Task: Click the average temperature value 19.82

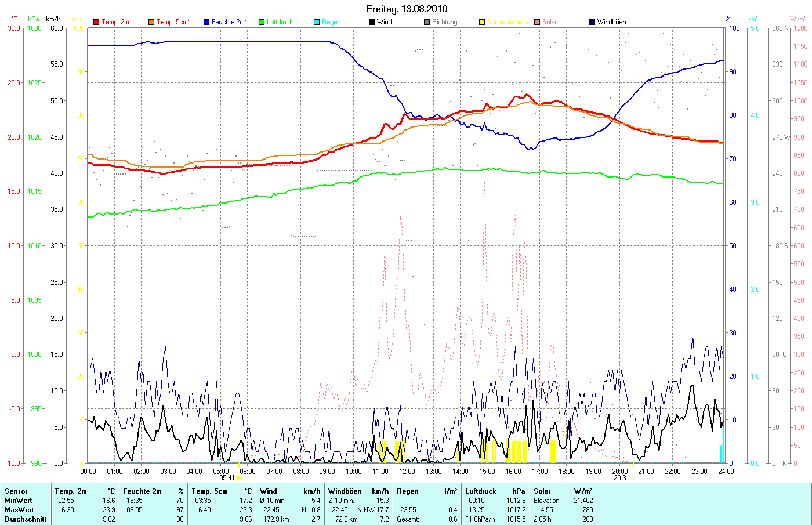Action: click(107, 519)
